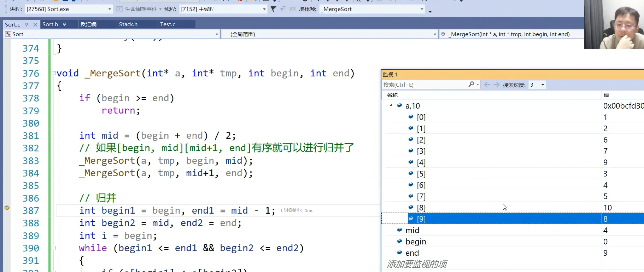Click line number 383 in the gutter

click(31, 161)
